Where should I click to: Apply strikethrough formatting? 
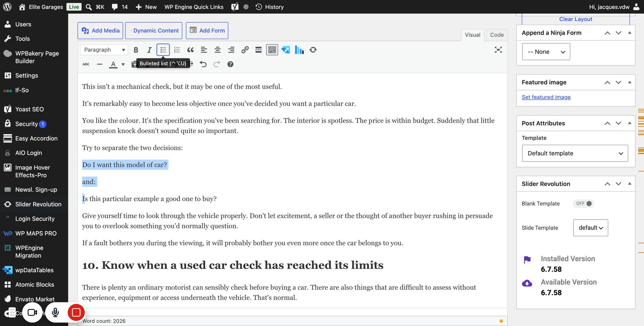(86, 64)
